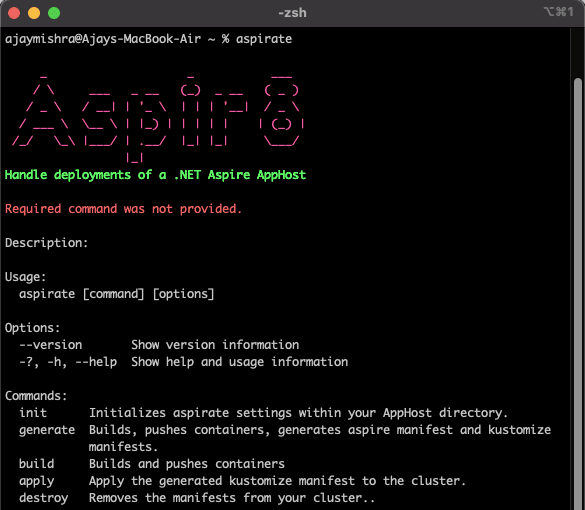Click the usage line 'aspirate [command] [options]'
Screen dimensions: 585x510
tap(117, 294)
